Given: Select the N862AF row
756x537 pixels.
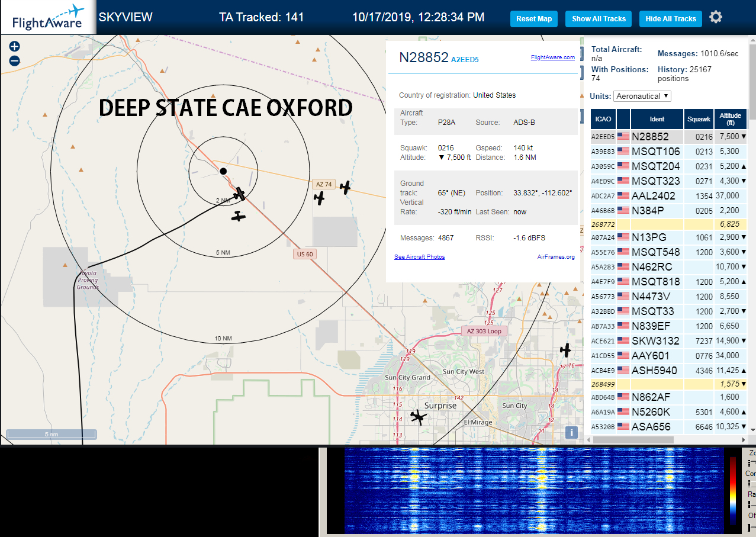Looking at the screenshot, I should pyautogui.click(x=669, y=397).
